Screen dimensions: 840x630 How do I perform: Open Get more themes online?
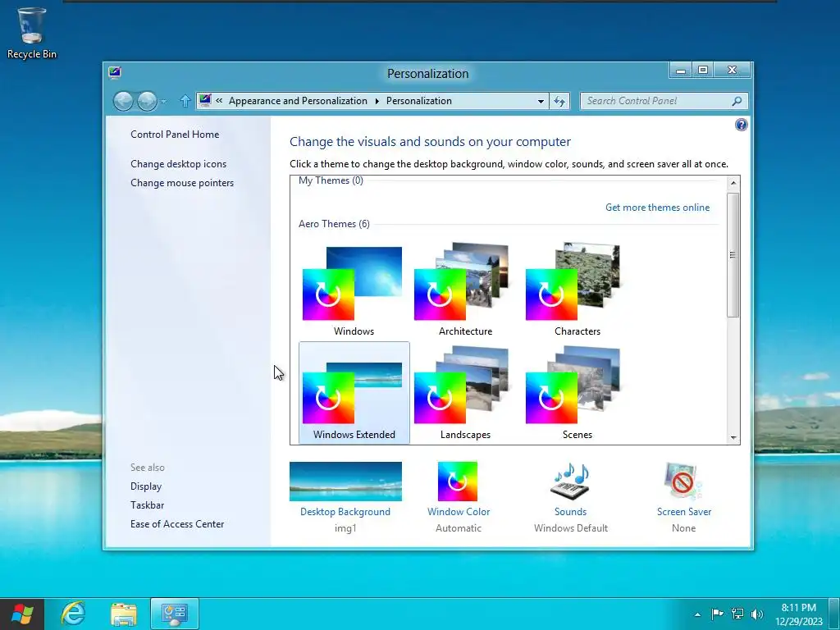point(657,208)
